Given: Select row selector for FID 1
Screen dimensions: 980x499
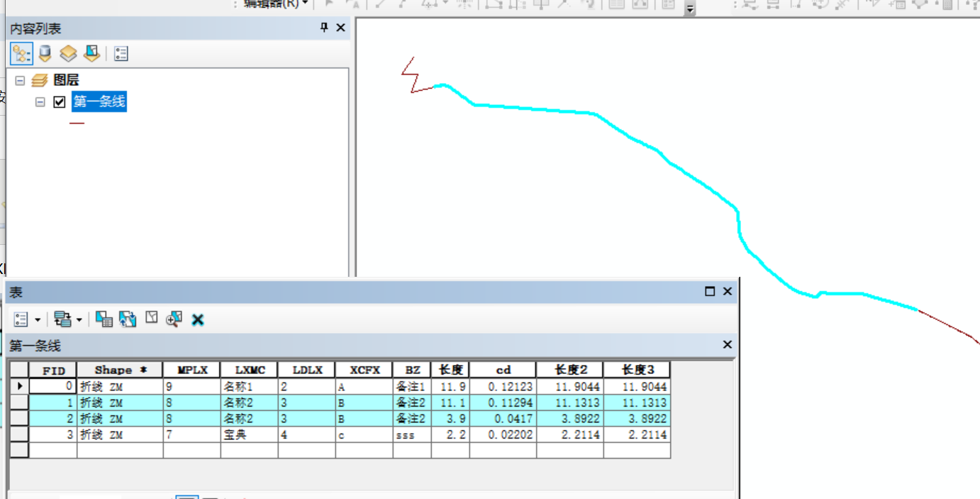Looking at the screenshot, I should click(x=19, y=402).
